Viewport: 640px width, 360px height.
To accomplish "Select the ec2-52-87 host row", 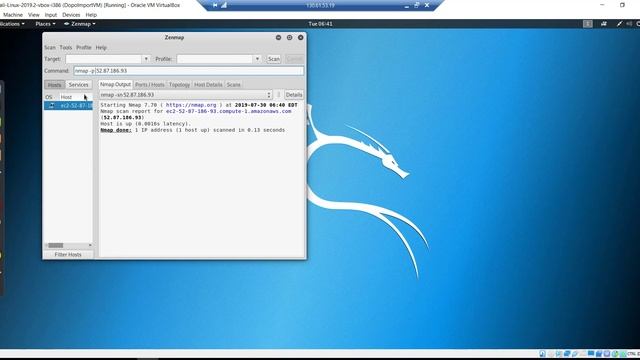I will 69,106.
